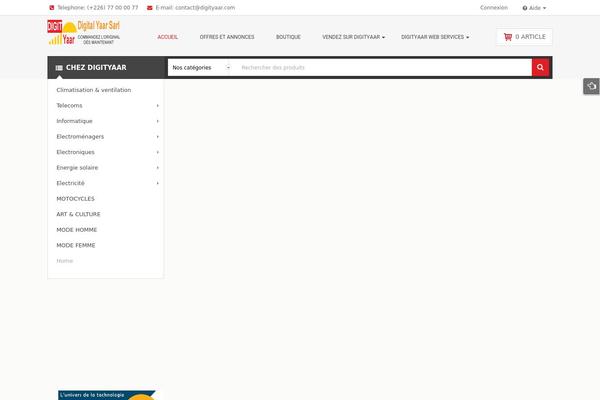Expand the Energie solaire submenu arrow
Viewport: 600px width, 400px height.
[157, 168]
